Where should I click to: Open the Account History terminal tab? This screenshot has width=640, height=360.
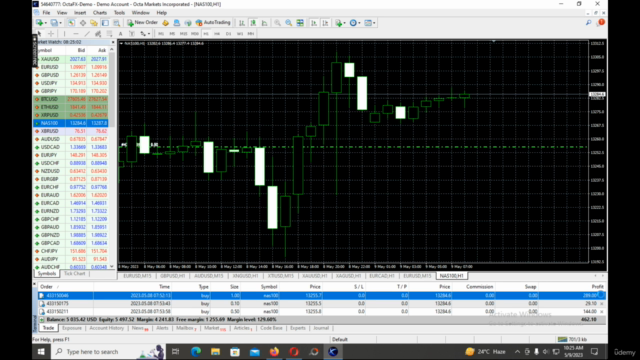point(106,328)
